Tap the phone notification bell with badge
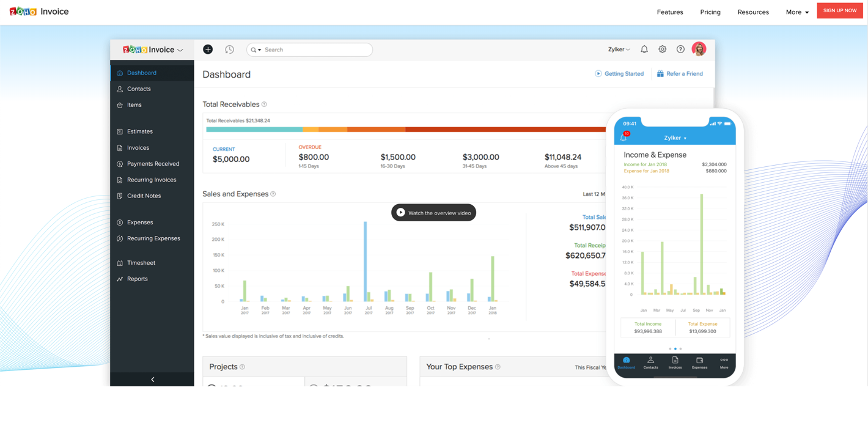This screenshot has width=868, height=434. (624, 137)
